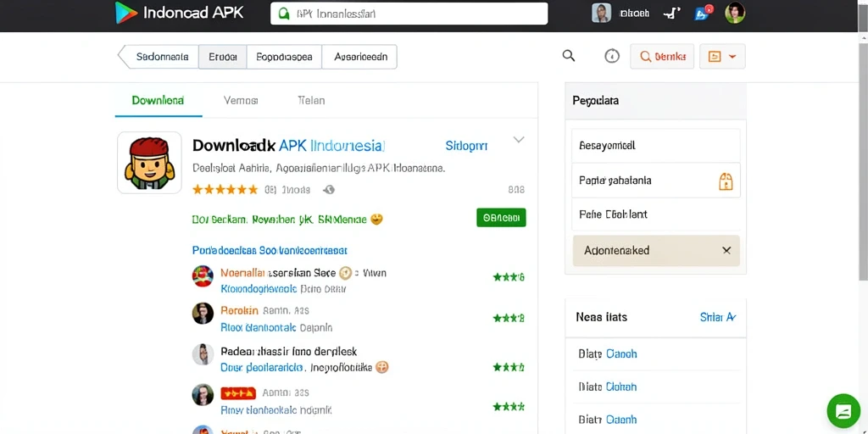Click the red avatar of 'Noenallai' review
The height and width of the screenshot is (434, 868).
tap(203, 275)
